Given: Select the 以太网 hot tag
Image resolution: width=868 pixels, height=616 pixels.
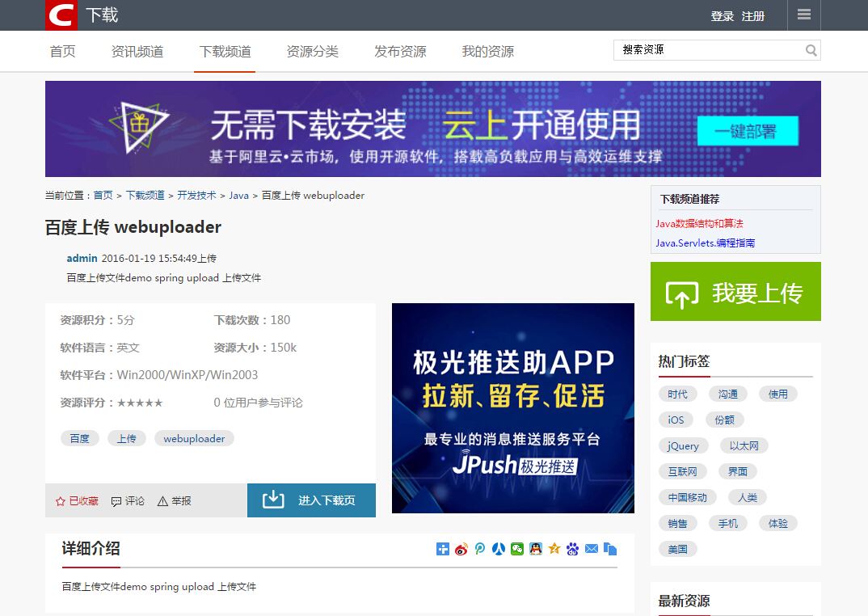Looking at the screenshot, I should [744, 446].
